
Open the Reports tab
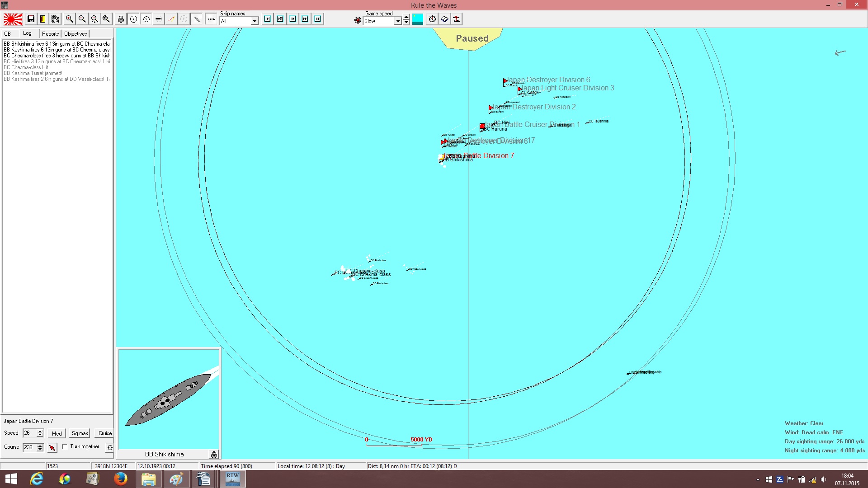[x=51, y=34]
